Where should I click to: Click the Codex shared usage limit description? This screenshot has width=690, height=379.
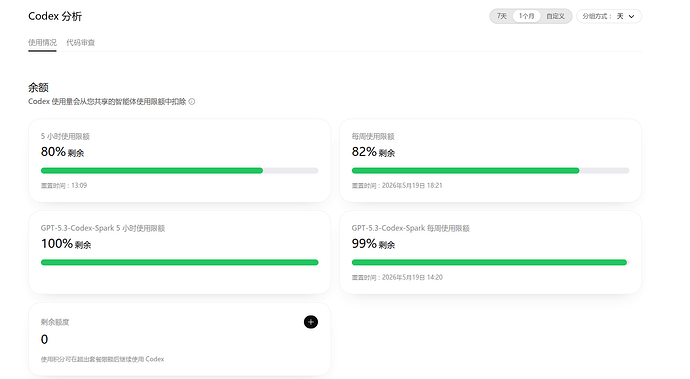point(107,102)
